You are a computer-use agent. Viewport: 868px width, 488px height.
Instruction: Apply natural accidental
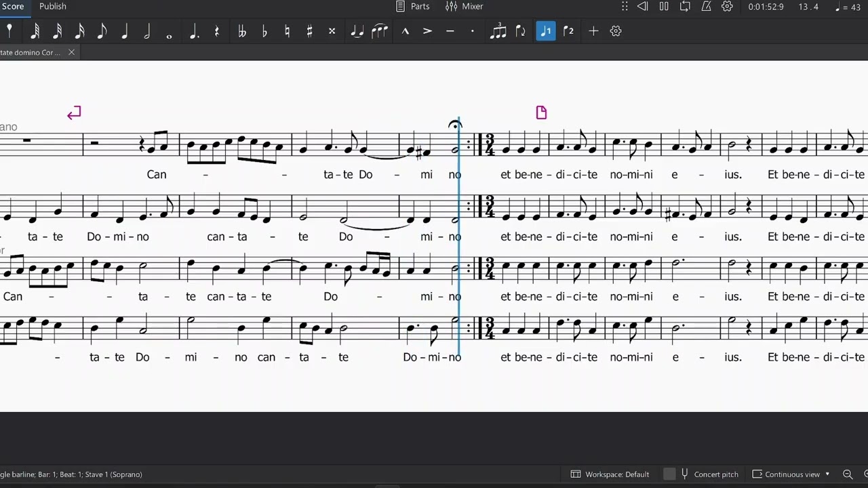(287, 30)
